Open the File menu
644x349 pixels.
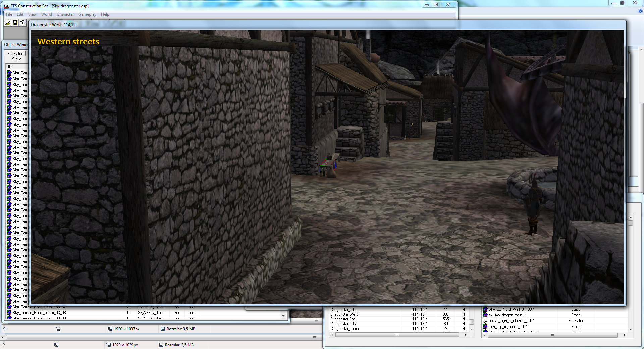tap(9, 14)
